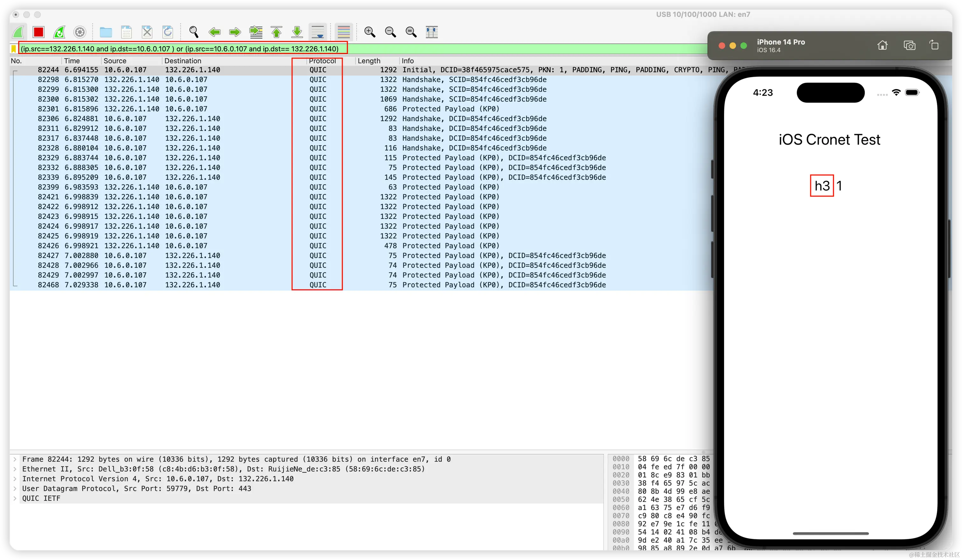Restart the current capture
Image resolution: width=962 pixels, height=560 pixels.
pos(59,32)
